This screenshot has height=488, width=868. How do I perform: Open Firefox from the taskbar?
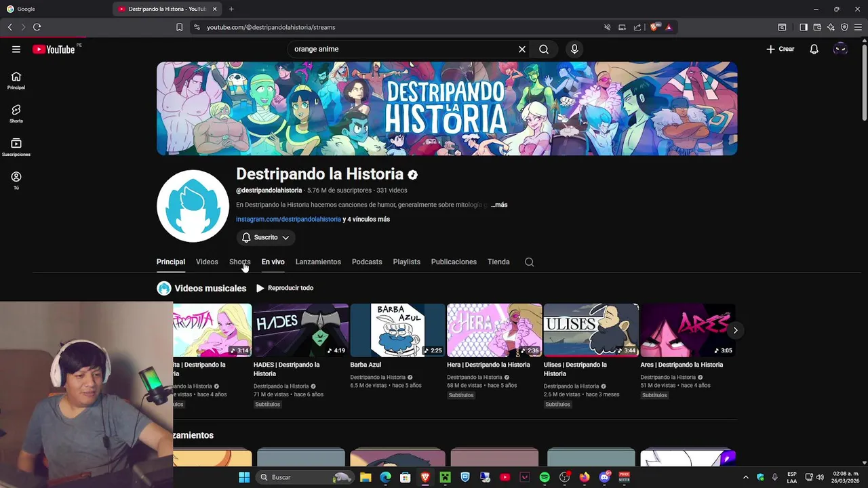coord(585,477)
